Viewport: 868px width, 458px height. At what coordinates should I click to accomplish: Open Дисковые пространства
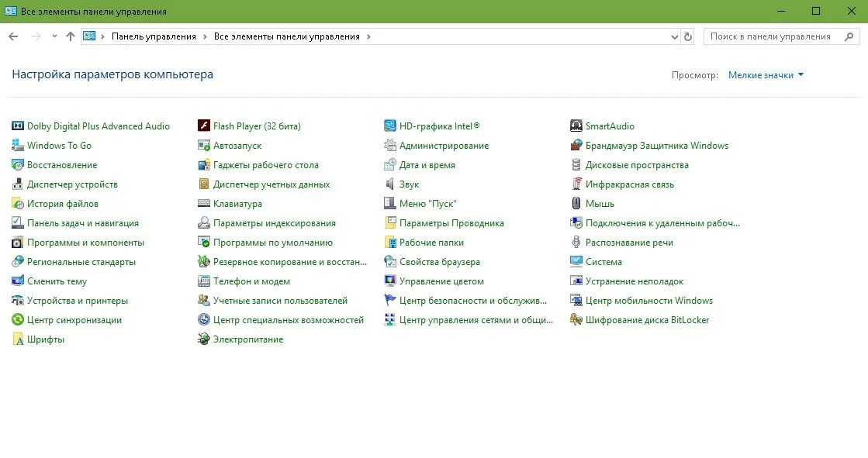click(637, 165)
